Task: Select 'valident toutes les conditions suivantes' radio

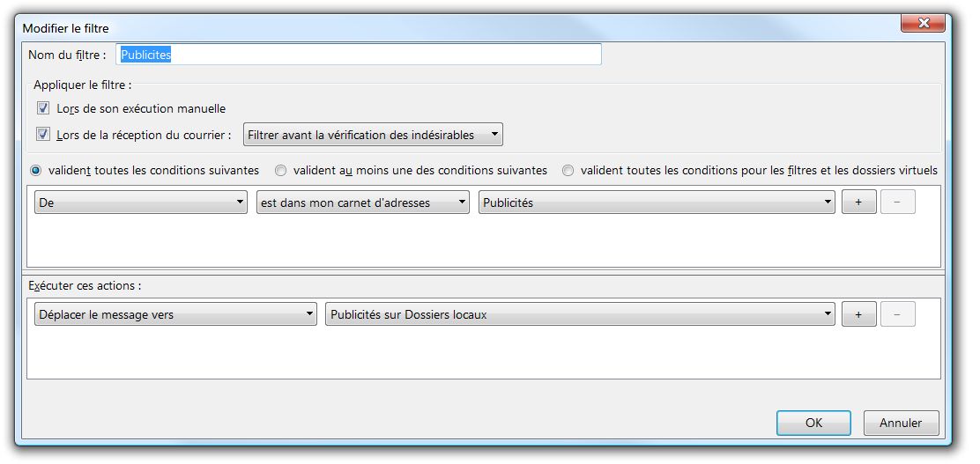Action: pyautogui.click(x=35, y=170)
